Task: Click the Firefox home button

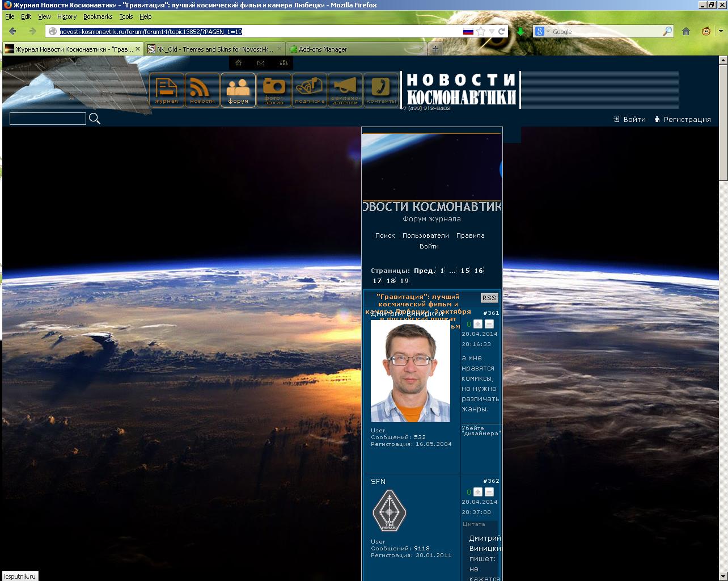Action: pyautogui.click(x=686, y=31)
